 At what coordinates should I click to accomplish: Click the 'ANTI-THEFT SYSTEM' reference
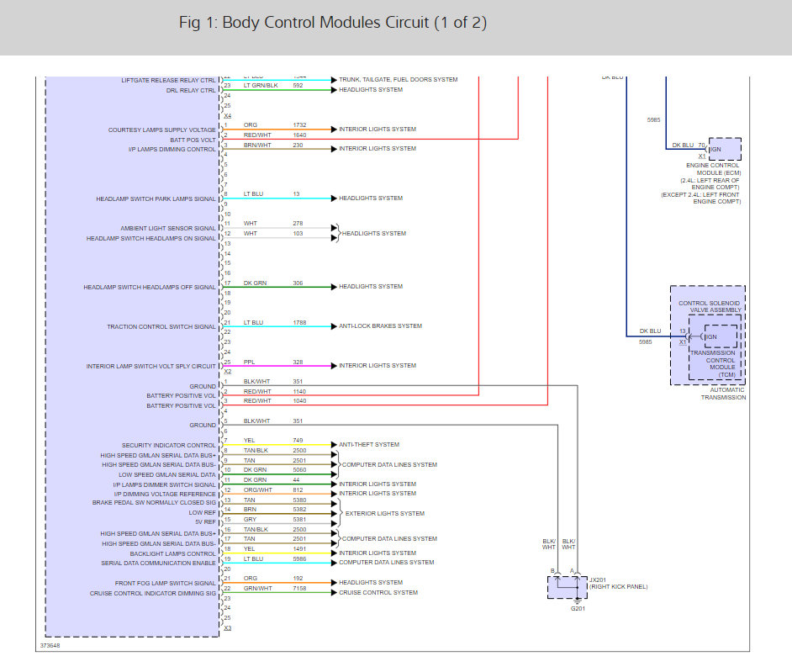point(369,445)
